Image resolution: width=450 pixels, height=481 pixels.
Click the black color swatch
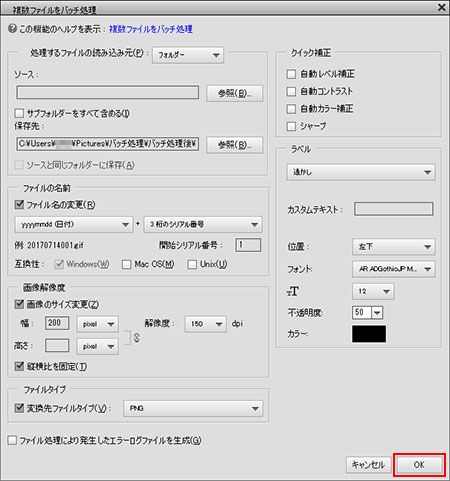(369, 334)
